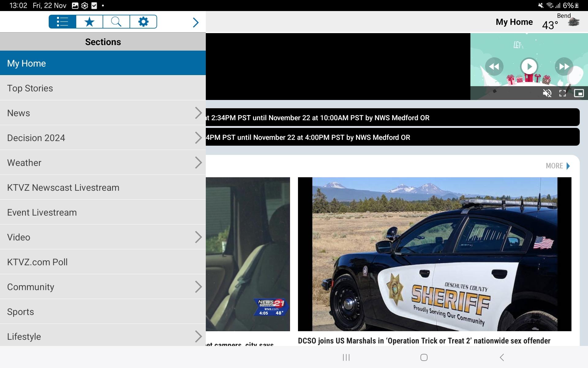
Task: Enable picture-in-picture on the video
Action: [579, 93]
